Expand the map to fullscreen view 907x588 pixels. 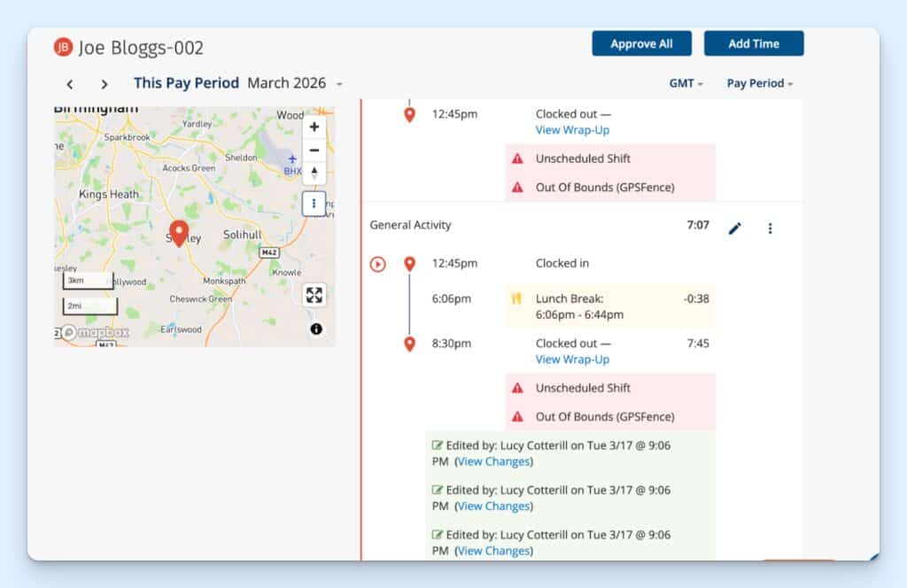pos(314,295)
